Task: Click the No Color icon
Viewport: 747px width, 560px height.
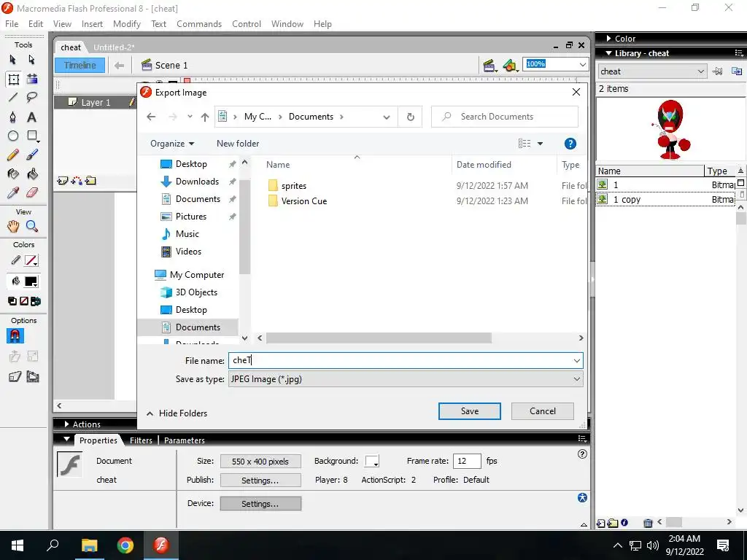Action: 24,301
